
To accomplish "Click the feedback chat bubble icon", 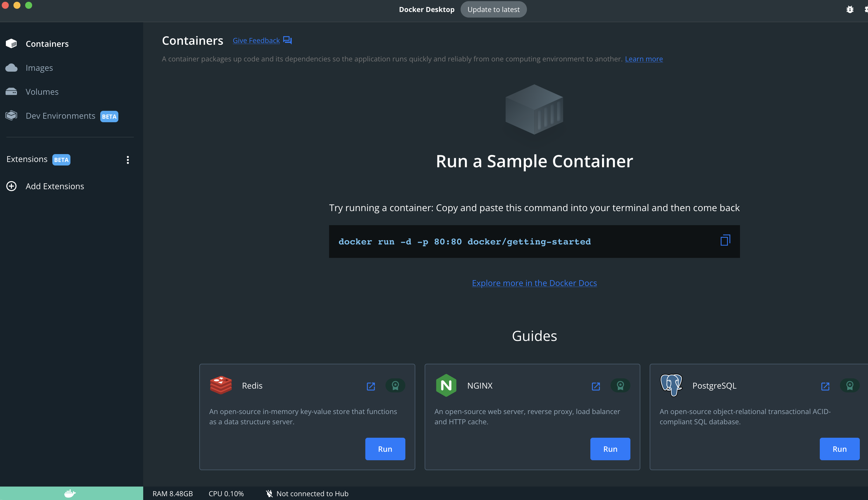I will click(287, 40).
